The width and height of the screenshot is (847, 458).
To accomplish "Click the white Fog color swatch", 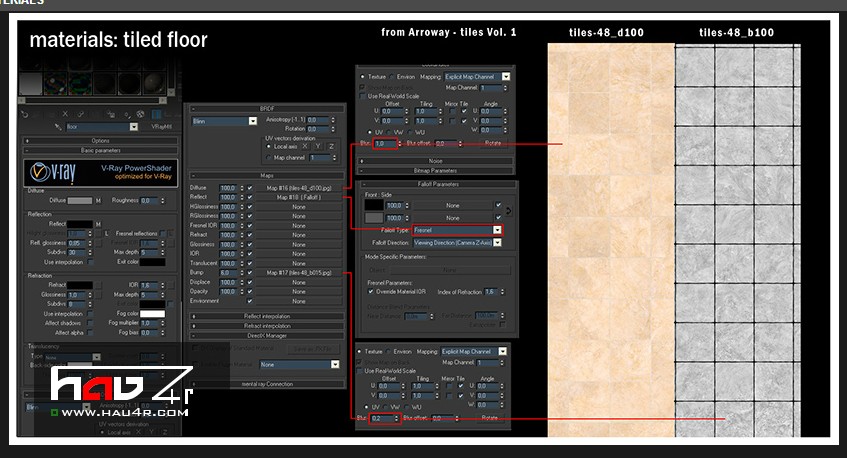I will pyautogui.click(x=152, y=314).
